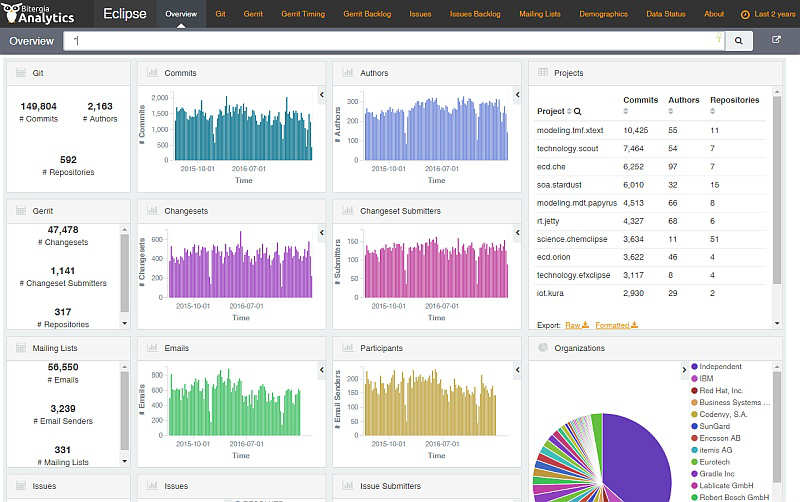Toggle the Independent legend swatch
The width and height of the screenshot is (800, 502).
[x=694, y=366]
